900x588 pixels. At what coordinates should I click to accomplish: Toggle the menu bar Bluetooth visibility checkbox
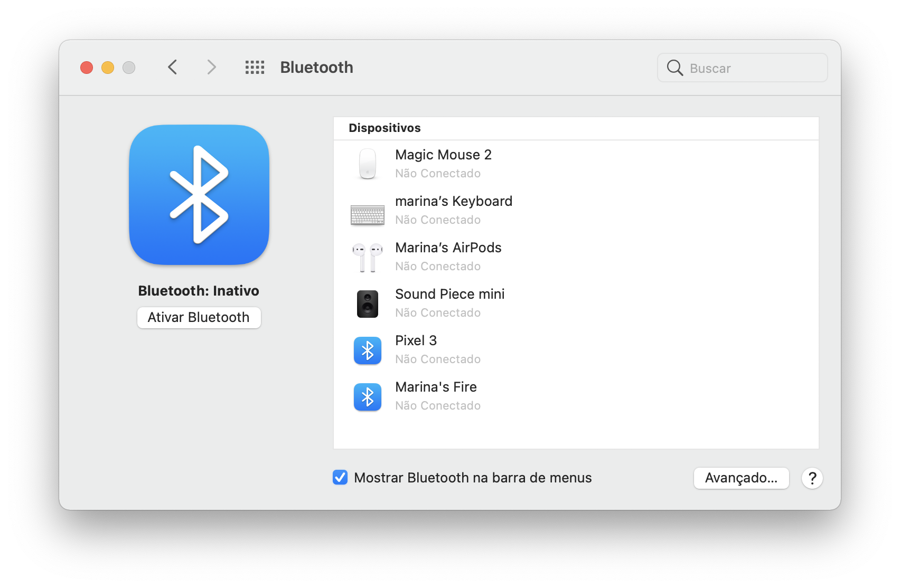(x=340, y=478)
